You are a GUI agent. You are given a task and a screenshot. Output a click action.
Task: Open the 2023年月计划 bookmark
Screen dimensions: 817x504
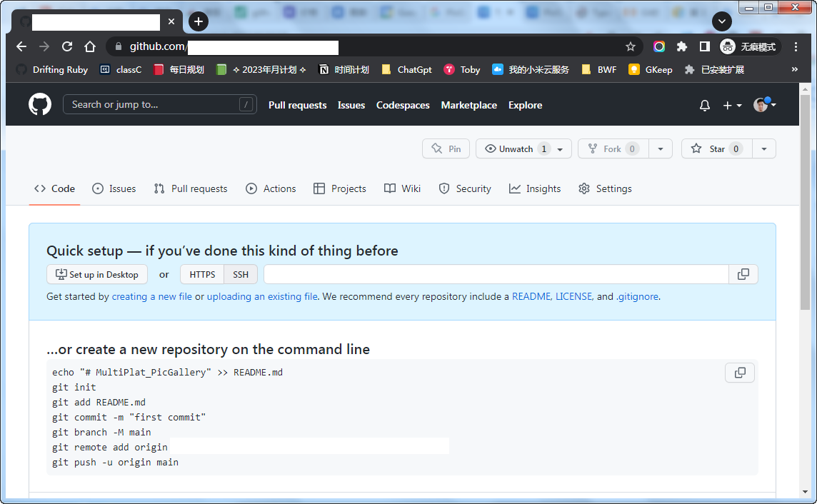tap(261, 70)
